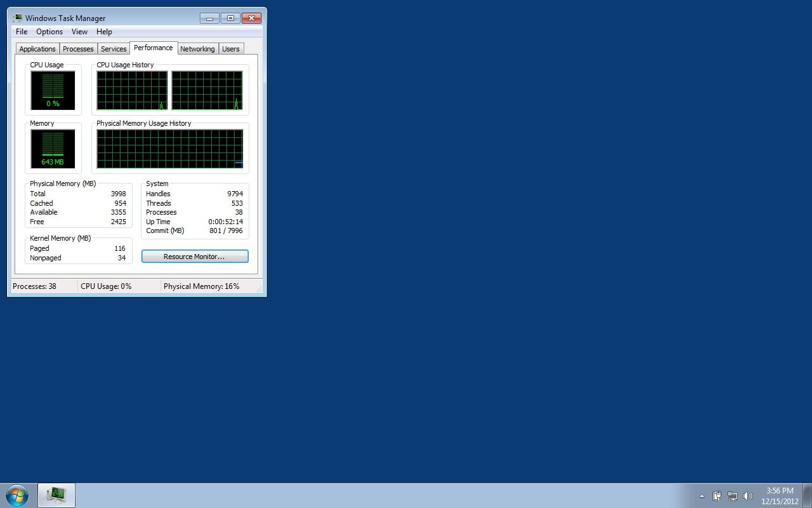Maximize the Task Manager window
812x508 pixels.
(230, 18)
